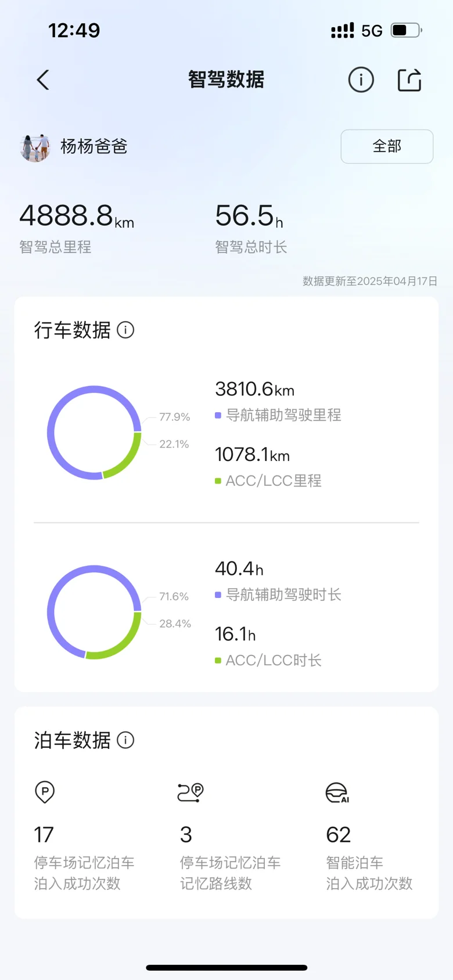Open the 全部 filter dropdown
The width and height of the screenshot is (453, 980).
pyautogui.click(x=387, y=146)
